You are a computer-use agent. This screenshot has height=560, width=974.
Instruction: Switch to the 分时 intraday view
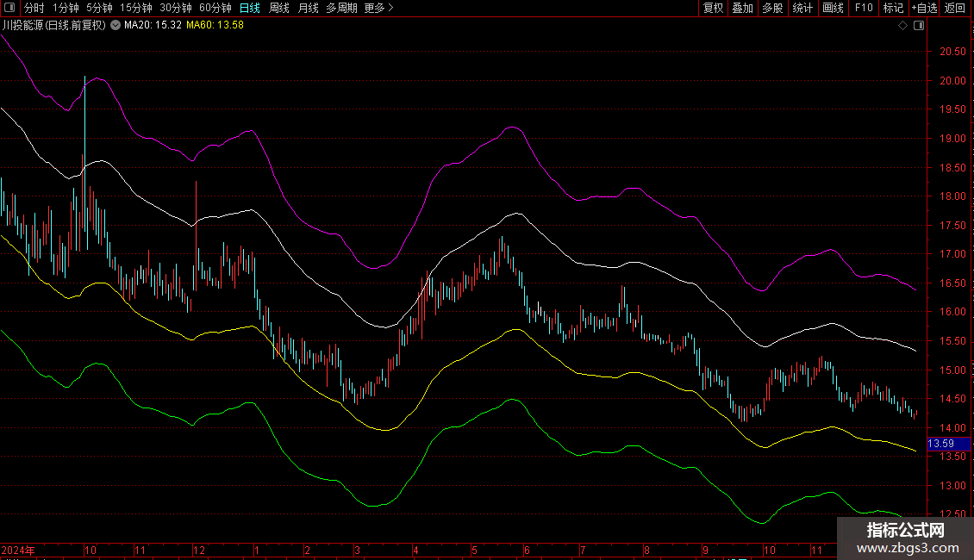click(34, 8)
